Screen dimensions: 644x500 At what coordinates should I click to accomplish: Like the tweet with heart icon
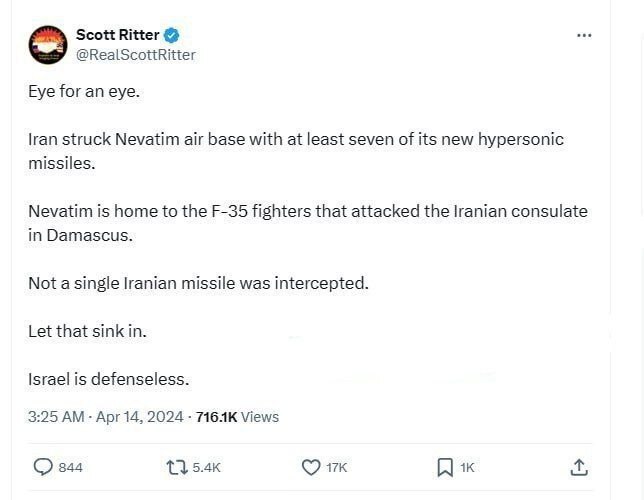click(x=310, y=467)
